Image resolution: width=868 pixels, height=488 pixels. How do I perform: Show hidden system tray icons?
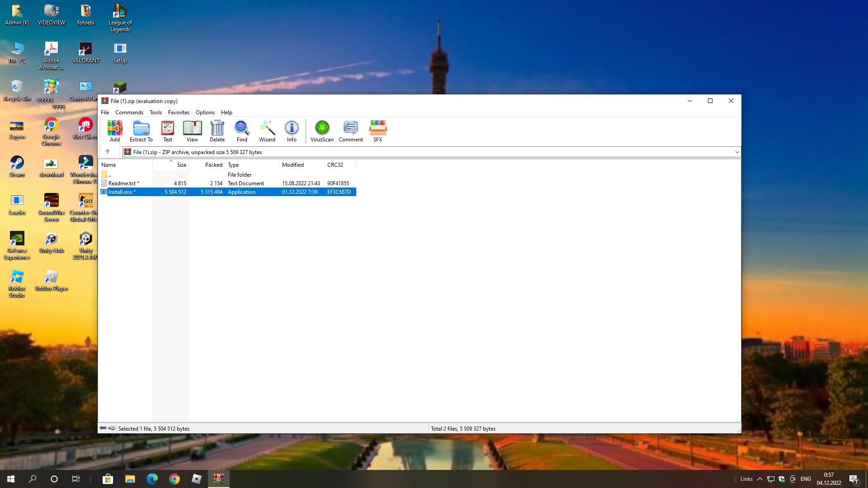click(x=759, y=479)
